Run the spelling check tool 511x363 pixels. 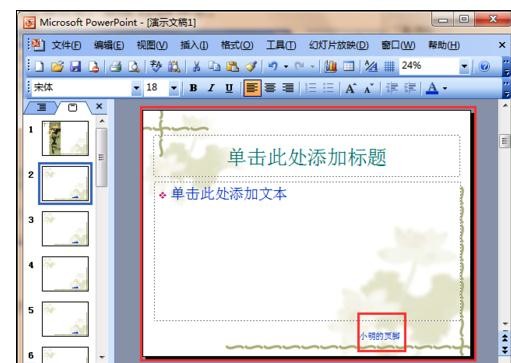[x=155, y=67]
